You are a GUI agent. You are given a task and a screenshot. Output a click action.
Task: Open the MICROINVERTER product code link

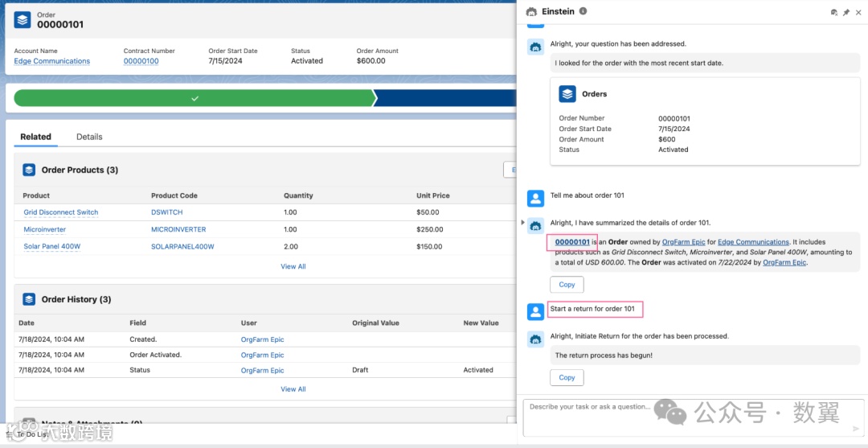coord(178,229)
